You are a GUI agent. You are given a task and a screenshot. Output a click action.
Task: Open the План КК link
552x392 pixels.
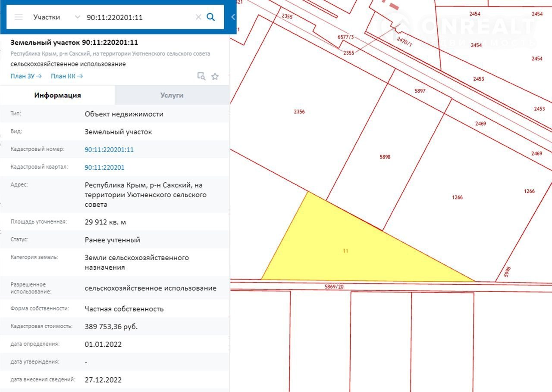pos(67,76)
